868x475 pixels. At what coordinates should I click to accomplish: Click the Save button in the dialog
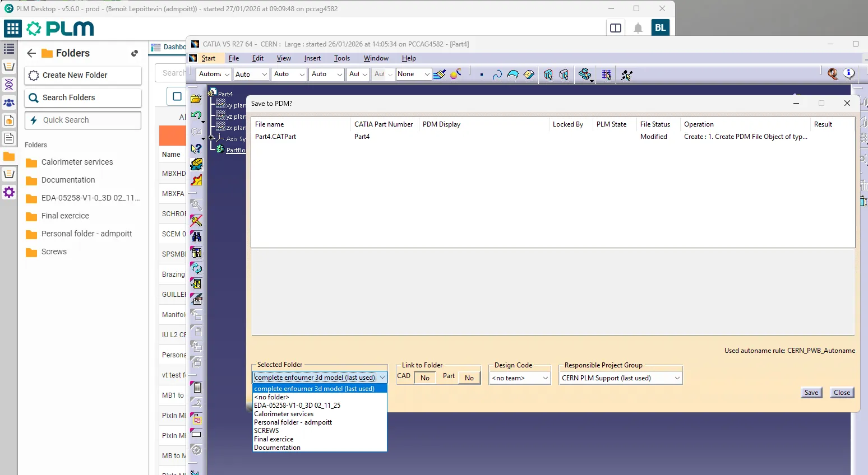point(811,393)
